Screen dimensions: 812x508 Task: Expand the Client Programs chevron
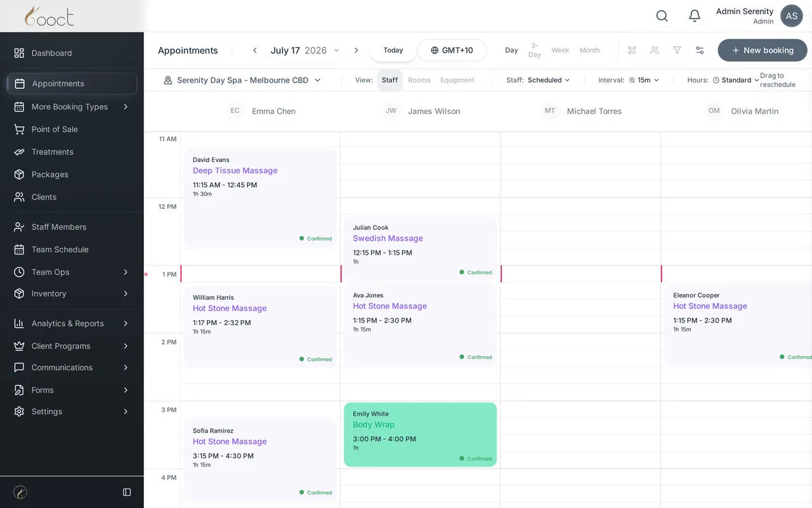(126, 346)
